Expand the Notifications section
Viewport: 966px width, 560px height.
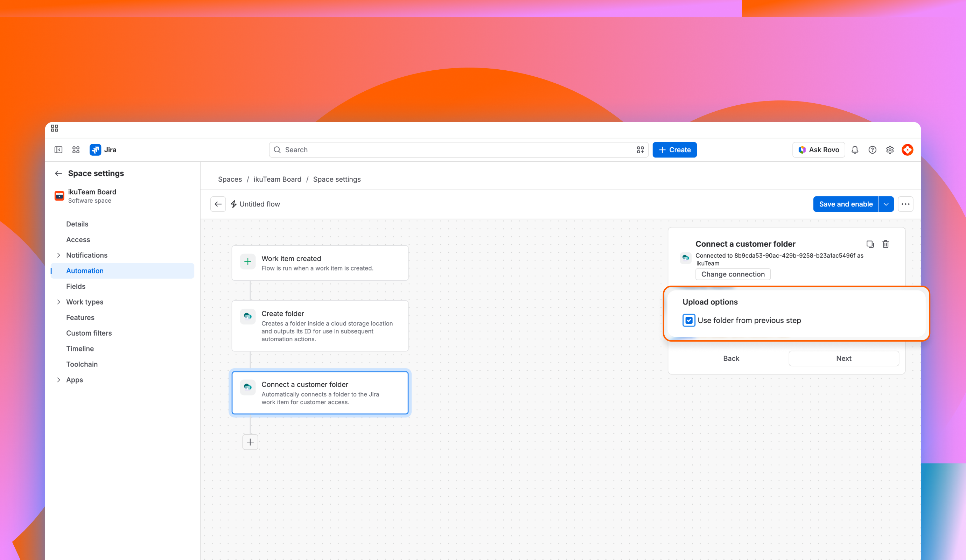[x=59, y=255]
